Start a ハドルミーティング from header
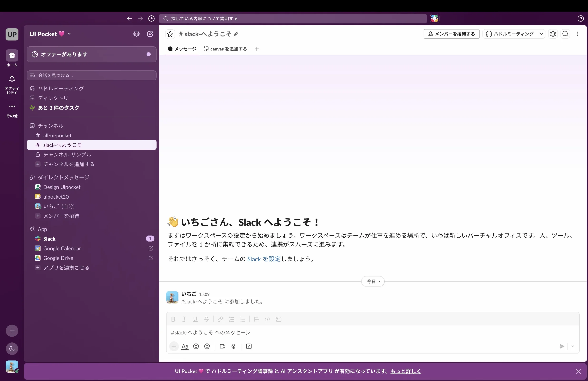The height and width of the screenshot is (381, 588). (510, 34)
